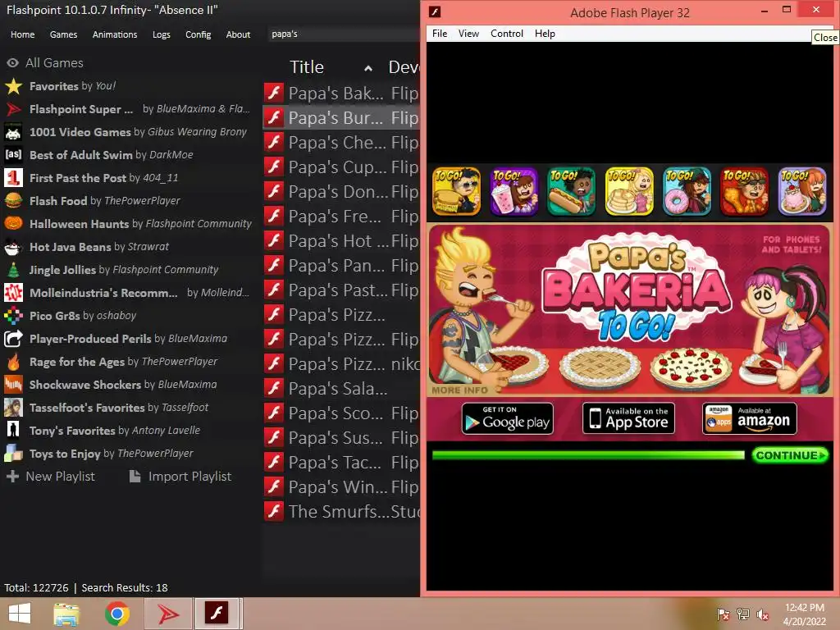Open the Home tab in Flashpoint

click(x=22, y=34)
